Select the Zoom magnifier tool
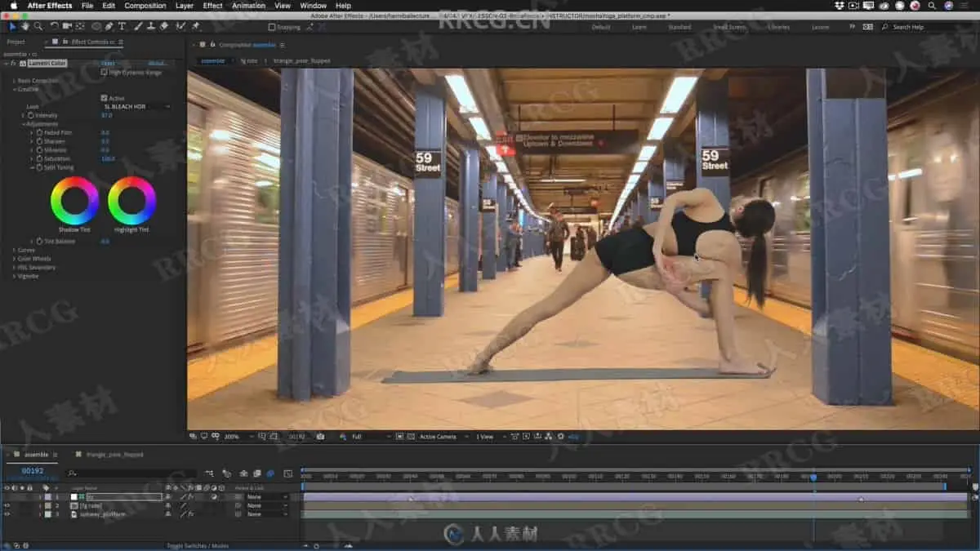The width and height of the screenshot is (980, 551). coord(38,27)
